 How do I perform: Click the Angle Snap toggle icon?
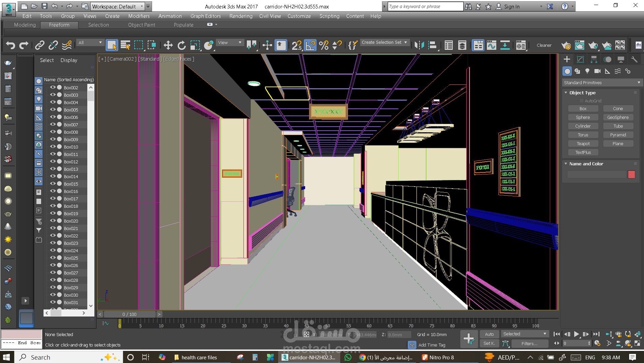click(310, 45)
